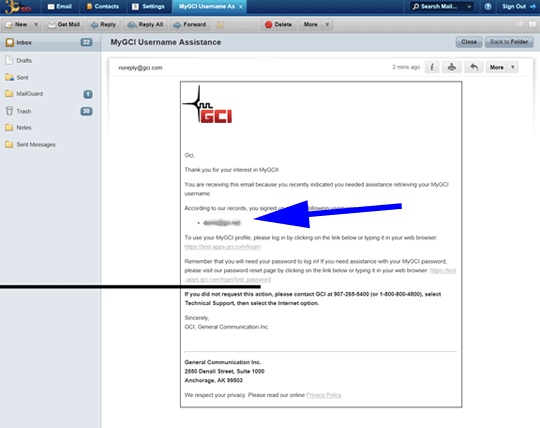Click Reply All in the toolbar
540x428 pixels.
coord(145,24)
